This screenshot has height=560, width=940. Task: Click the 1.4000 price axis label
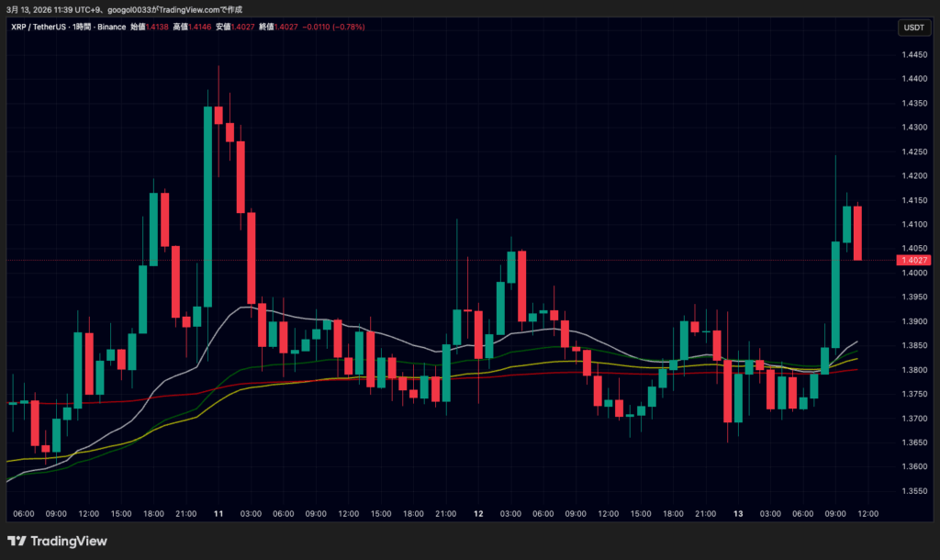click(912, 273)
